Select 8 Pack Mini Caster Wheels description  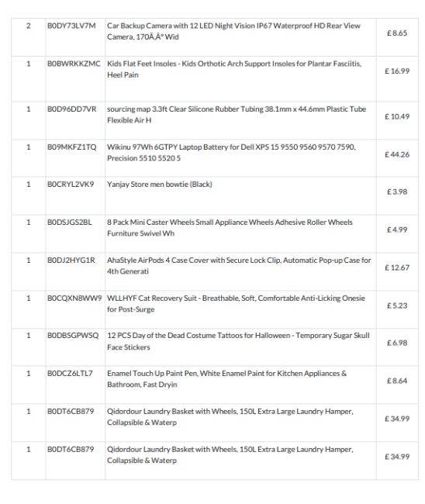point(230,227)
